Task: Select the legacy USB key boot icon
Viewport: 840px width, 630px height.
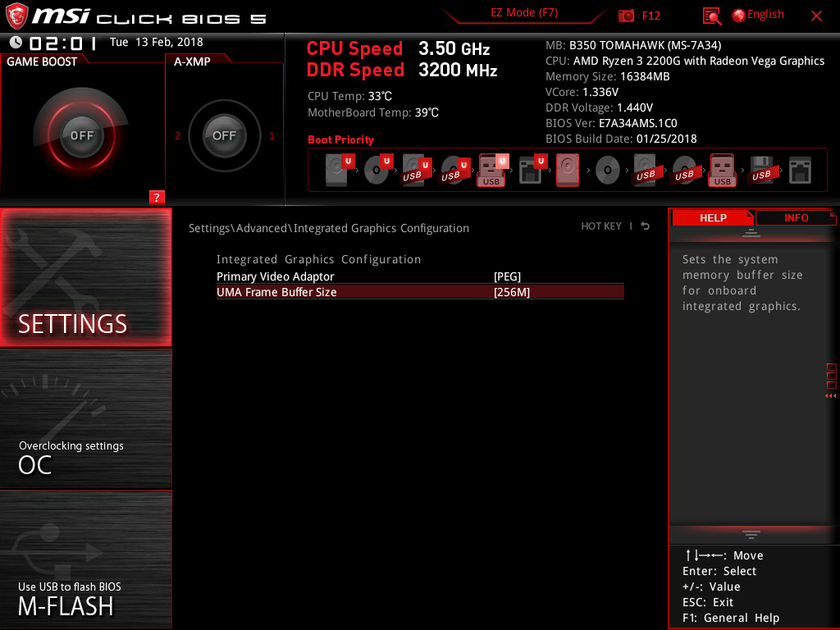Action: pos(722,170)
